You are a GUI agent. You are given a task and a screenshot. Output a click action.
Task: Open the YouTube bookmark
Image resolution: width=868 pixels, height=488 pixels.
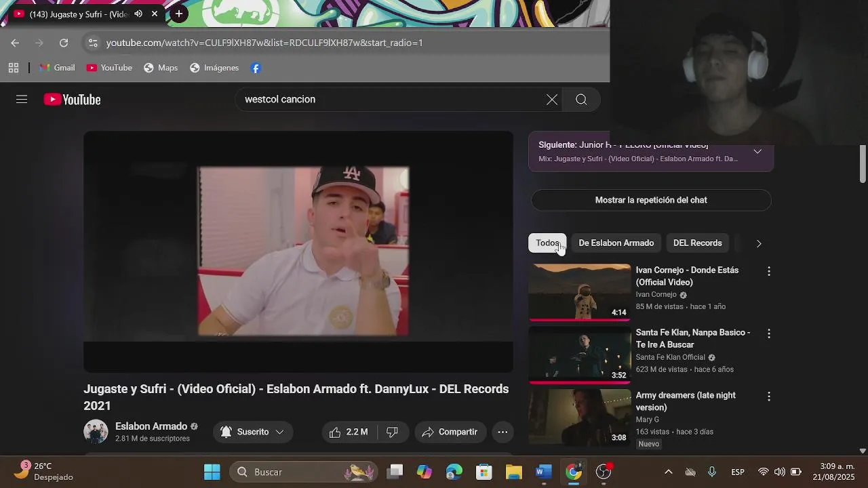109,68
